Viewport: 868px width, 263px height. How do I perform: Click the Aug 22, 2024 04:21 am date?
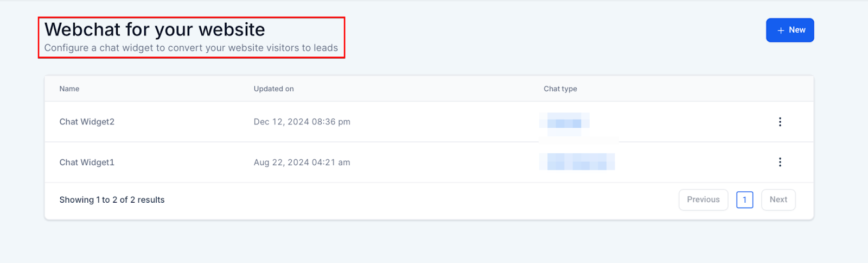[302, 162]
